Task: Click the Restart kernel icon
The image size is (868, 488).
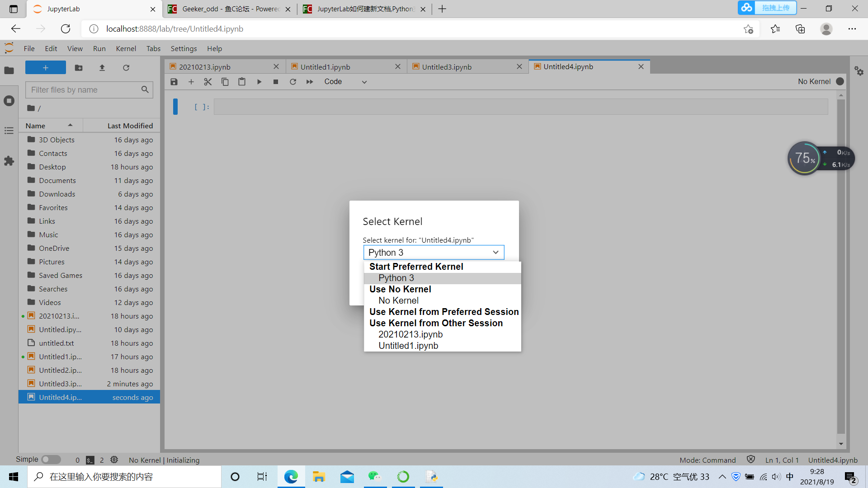Action: click(292, 82)
